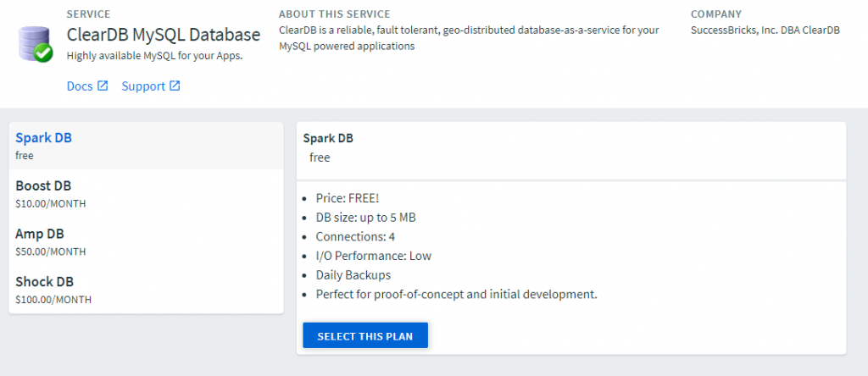Click the Daily Backups bullet item
The image size is (868, 376).
[x=353, y=275]
